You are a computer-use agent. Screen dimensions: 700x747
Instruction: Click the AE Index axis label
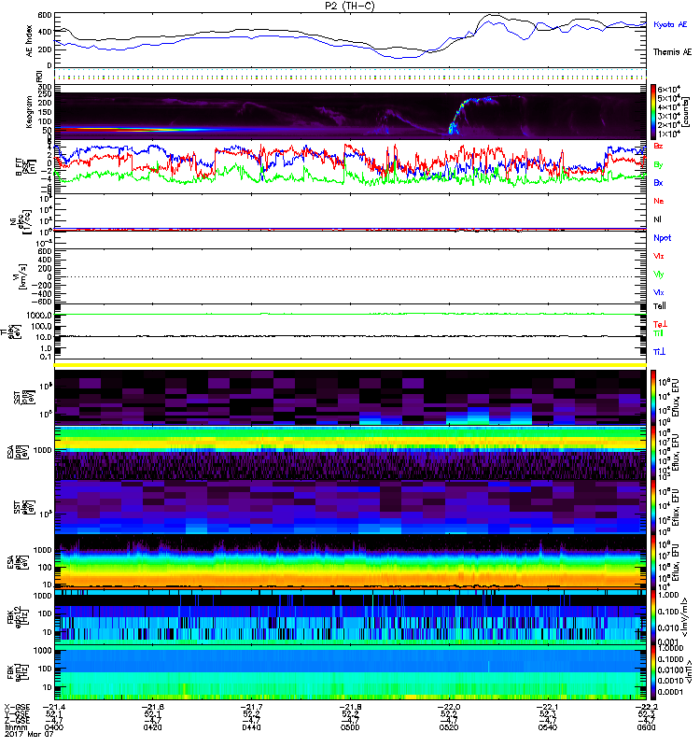pos(30,41)
